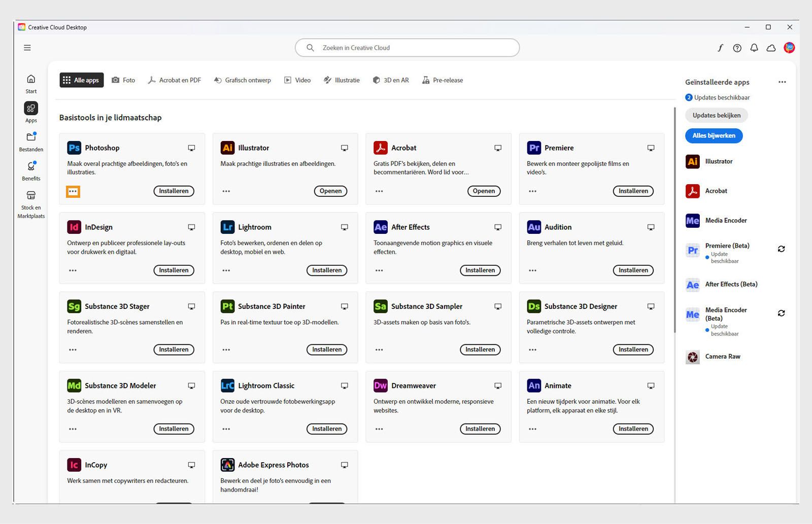
Task: Open Geïnstalleerde apps more options
Action: [x=782, y=82]
